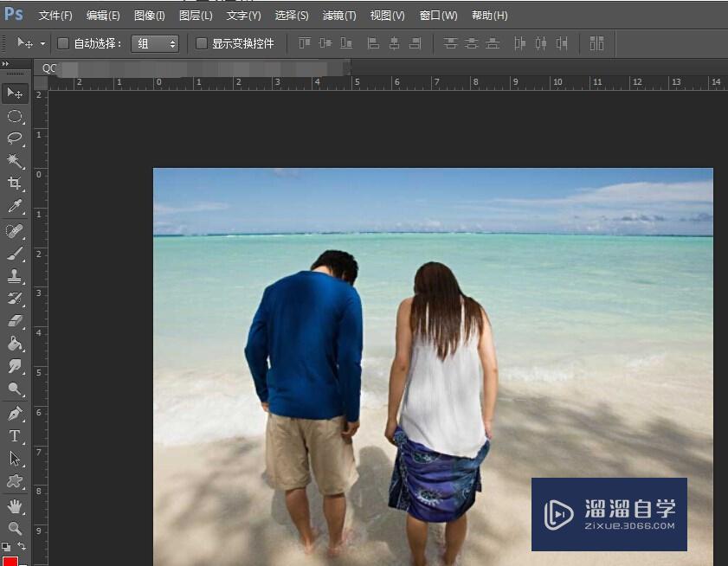Choose the Eyedropper tool
This screenshot has height=566, width=728.
pyautogui.click(x=15, y=206)
